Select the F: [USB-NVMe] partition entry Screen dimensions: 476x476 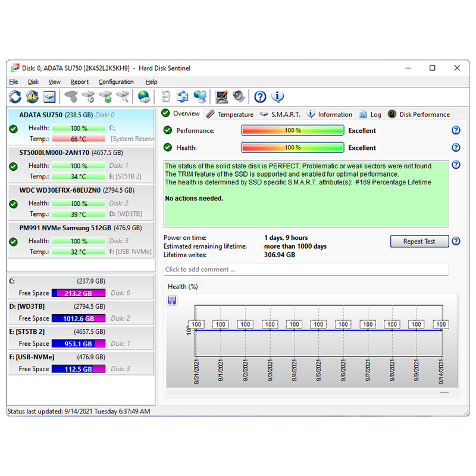coord(81,363)
